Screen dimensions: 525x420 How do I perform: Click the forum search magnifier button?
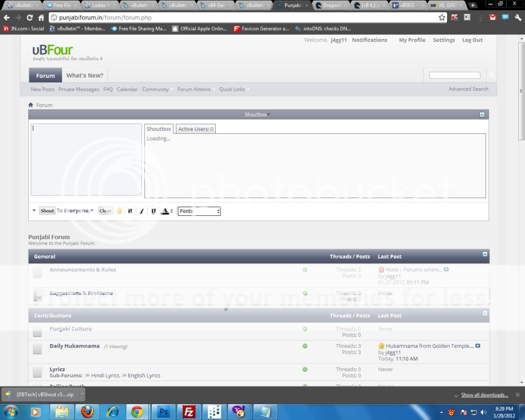click(492, 75)
